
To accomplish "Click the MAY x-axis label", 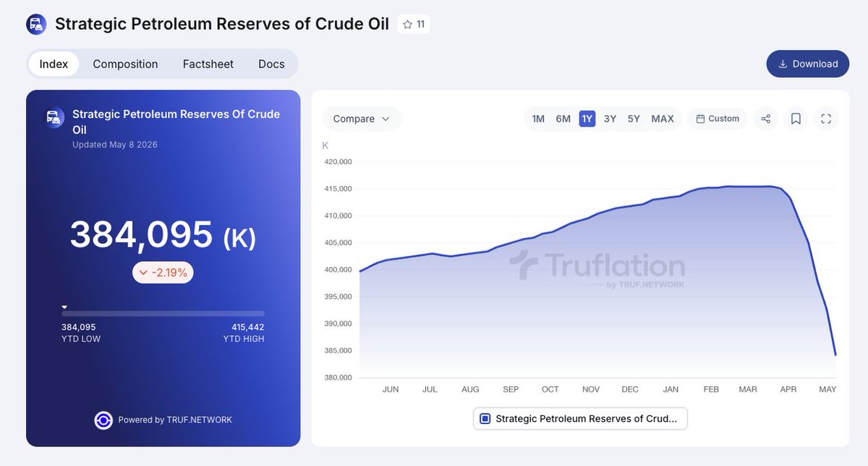I will coord(827,389).
